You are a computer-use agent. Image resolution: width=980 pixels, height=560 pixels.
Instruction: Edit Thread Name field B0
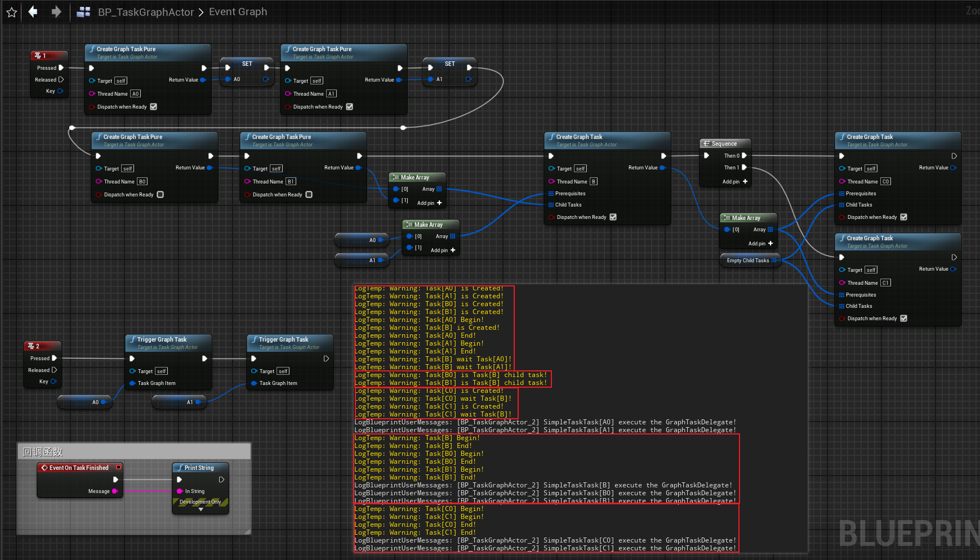tap(142, 182)
